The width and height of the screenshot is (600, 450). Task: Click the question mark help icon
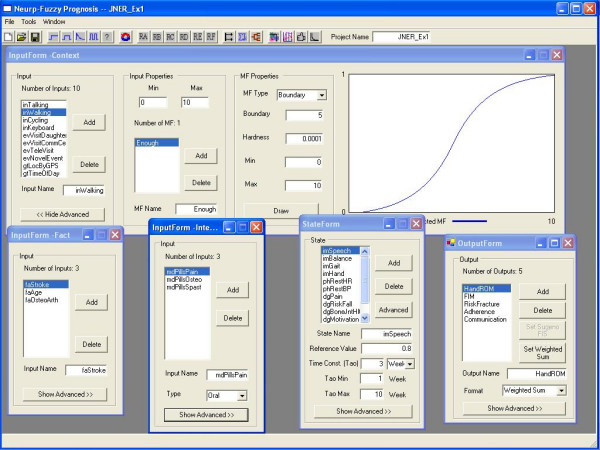point(107,37)
